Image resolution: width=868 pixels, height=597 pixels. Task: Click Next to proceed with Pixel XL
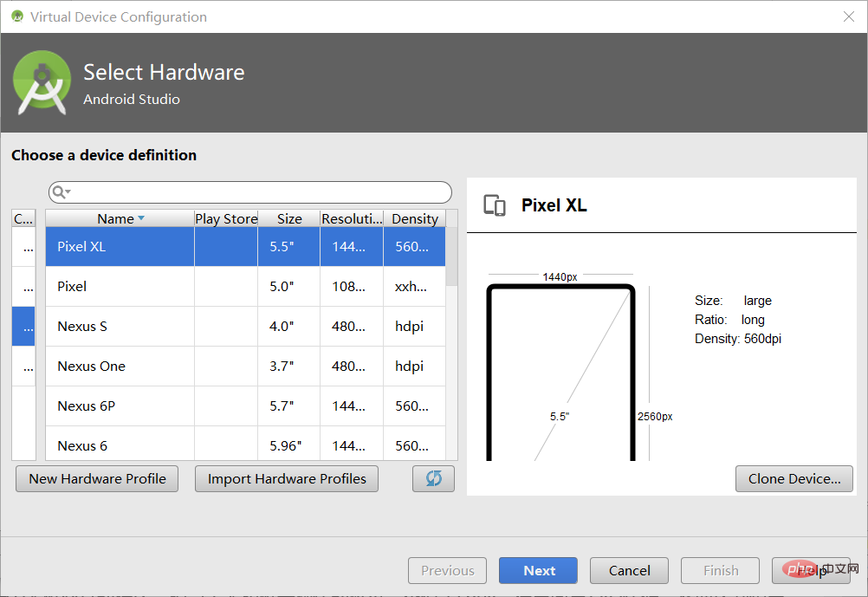pyautogui.click(x=538, y=570)
